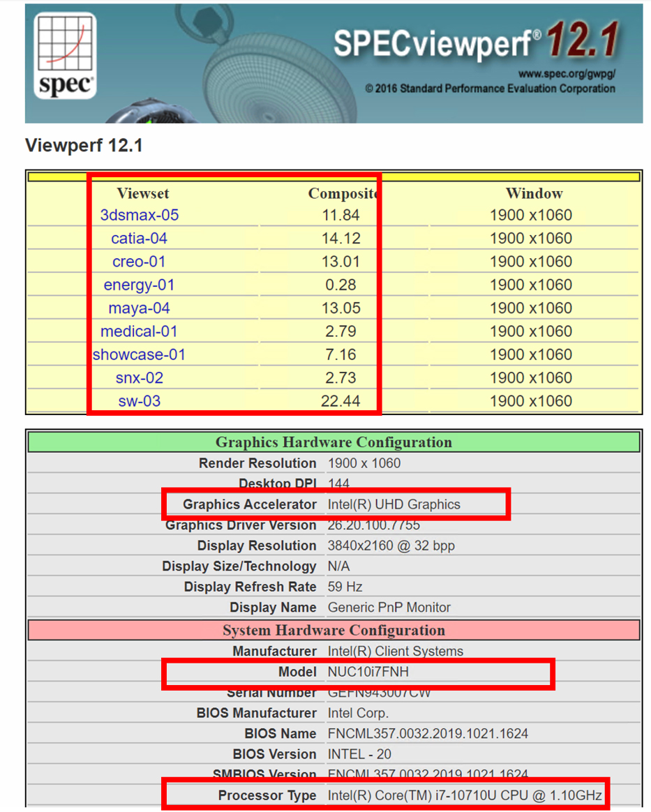Click the SPEC logo icon
This screenshot has width=651, height=812.
[x=65, y=57]
